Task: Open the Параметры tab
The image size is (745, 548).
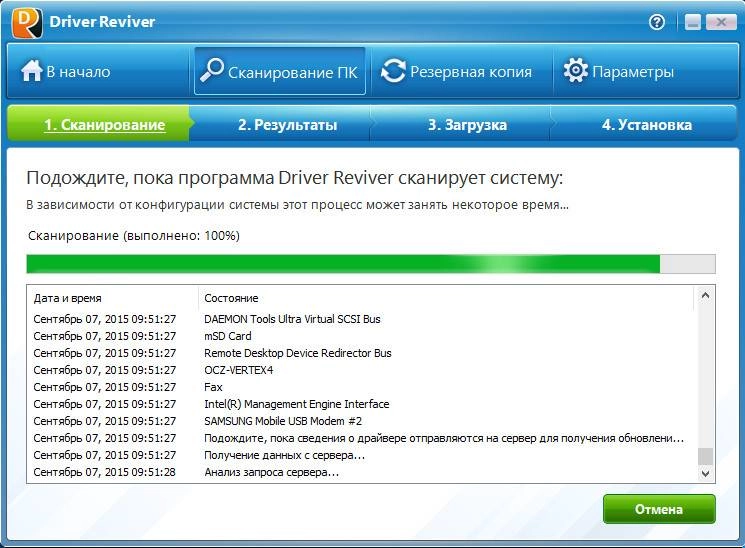Action: [645, 71]
